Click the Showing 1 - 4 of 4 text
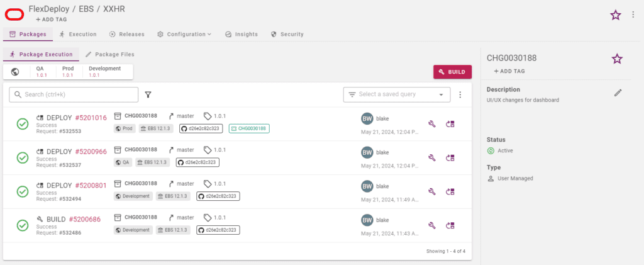Screen dimensions: 644x265 (446, 251)
